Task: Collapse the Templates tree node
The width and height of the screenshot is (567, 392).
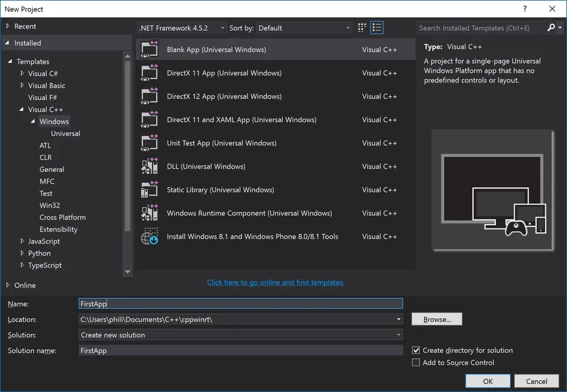Action: pos(10,62)
